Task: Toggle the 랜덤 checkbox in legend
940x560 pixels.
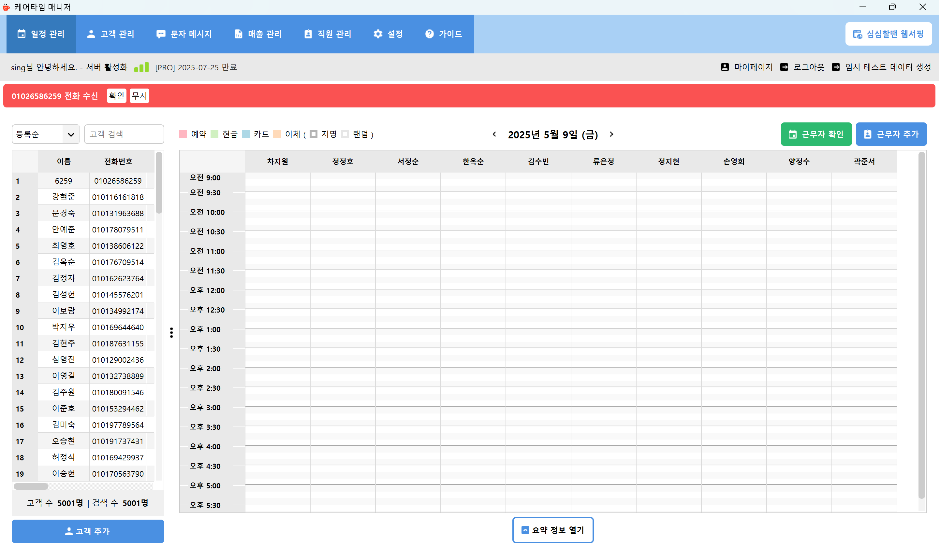Action: (345, 134)
